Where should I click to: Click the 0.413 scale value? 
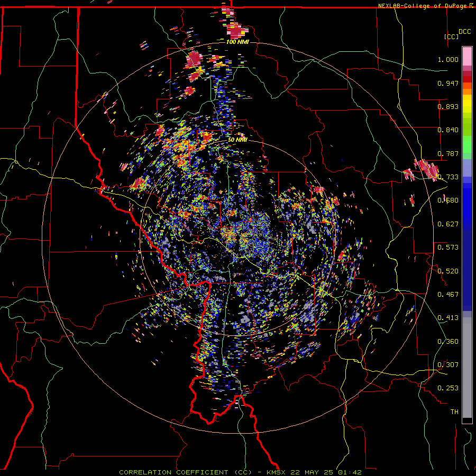pos(448,318)
